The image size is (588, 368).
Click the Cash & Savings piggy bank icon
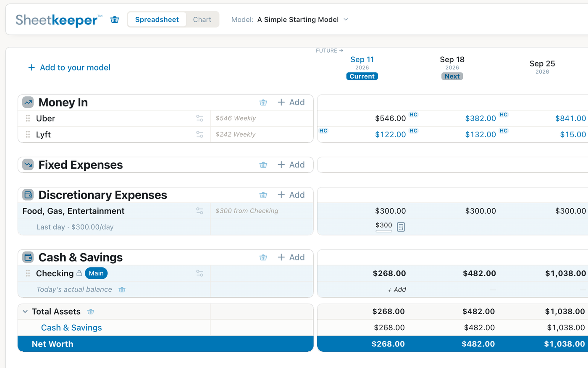263,257
